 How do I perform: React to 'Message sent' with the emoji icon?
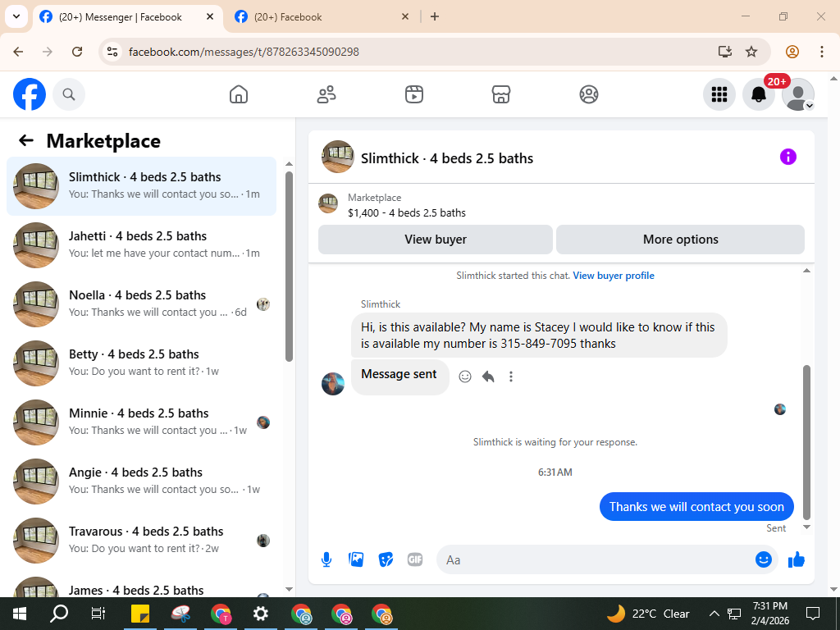click(x=465, y=377)
